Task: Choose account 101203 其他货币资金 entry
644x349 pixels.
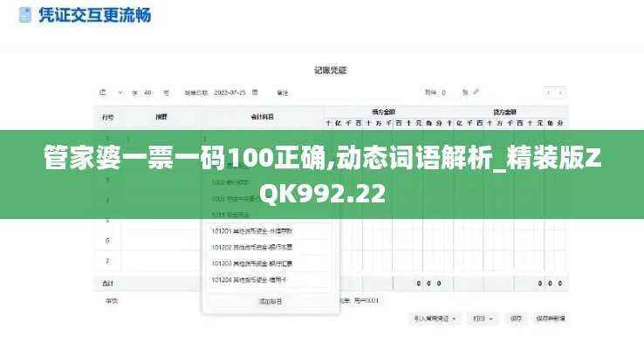Action: 269,263
